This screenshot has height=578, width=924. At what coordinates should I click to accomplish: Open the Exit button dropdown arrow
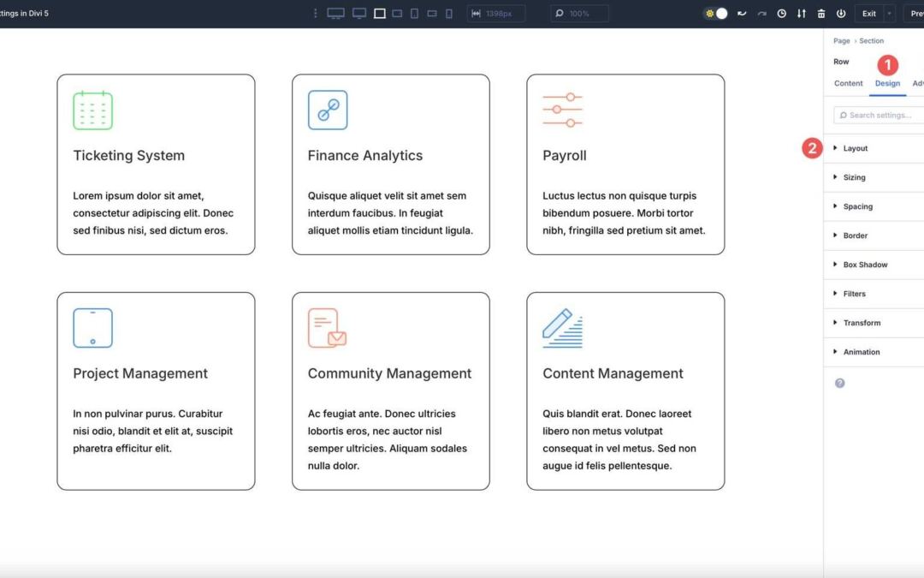click(x=889, y=14)
